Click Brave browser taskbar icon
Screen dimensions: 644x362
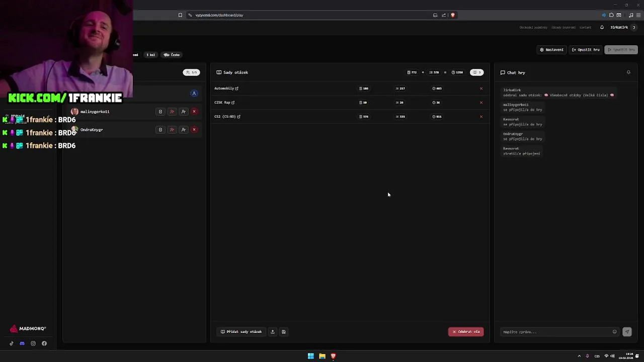333,356
